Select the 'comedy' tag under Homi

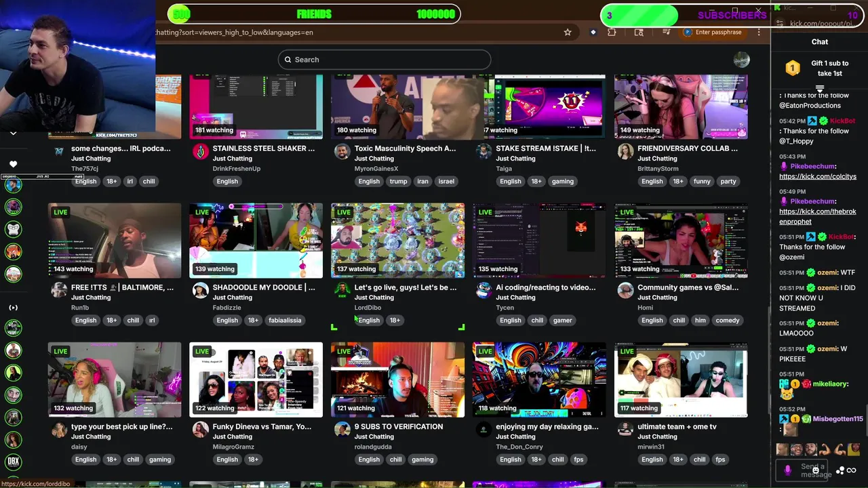tap(728, 320)
